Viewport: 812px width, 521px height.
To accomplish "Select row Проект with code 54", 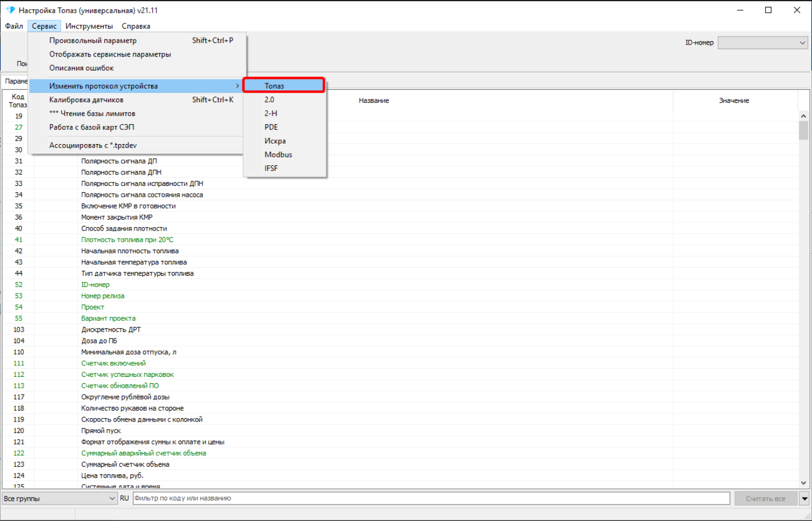I will tap(401, 307).
